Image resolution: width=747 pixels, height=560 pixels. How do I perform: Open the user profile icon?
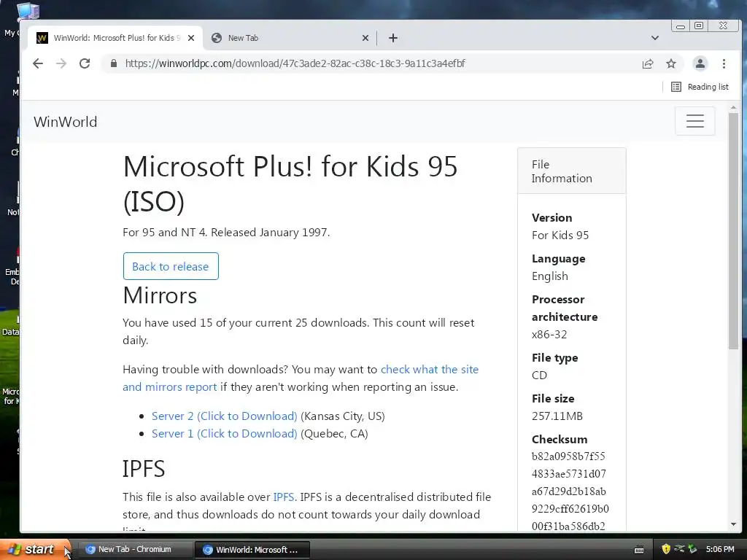pyautogui.click(x=700, y=64)
